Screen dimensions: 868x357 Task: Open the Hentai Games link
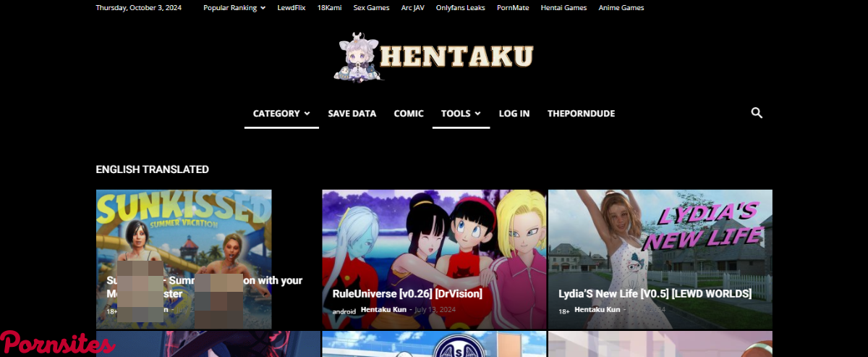[563, 8]
